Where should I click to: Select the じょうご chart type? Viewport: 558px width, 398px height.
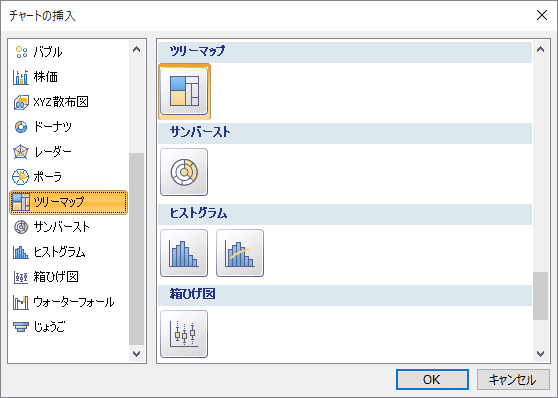click(x=68, y=327)
